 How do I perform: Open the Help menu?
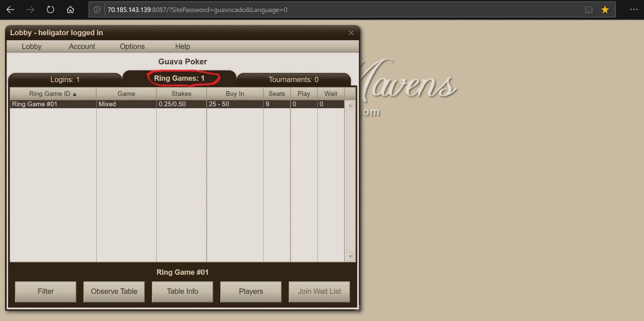click(x=182, y=46)
